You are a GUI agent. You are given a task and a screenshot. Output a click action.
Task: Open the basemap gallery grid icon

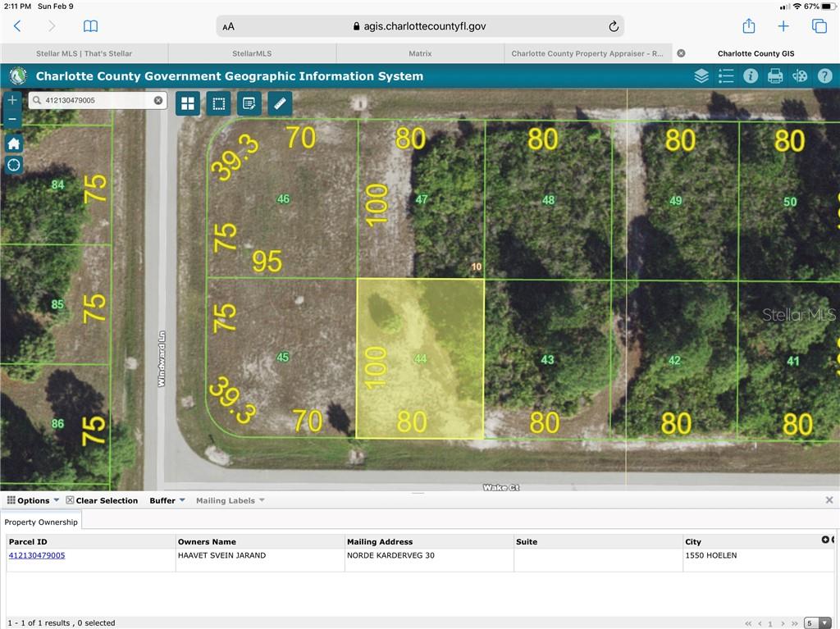tap(188, 103)
